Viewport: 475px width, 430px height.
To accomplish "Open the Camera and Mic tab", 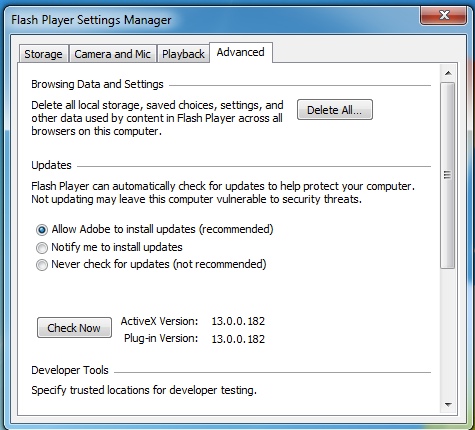I will pyautogui.click(x=113, y=54).
